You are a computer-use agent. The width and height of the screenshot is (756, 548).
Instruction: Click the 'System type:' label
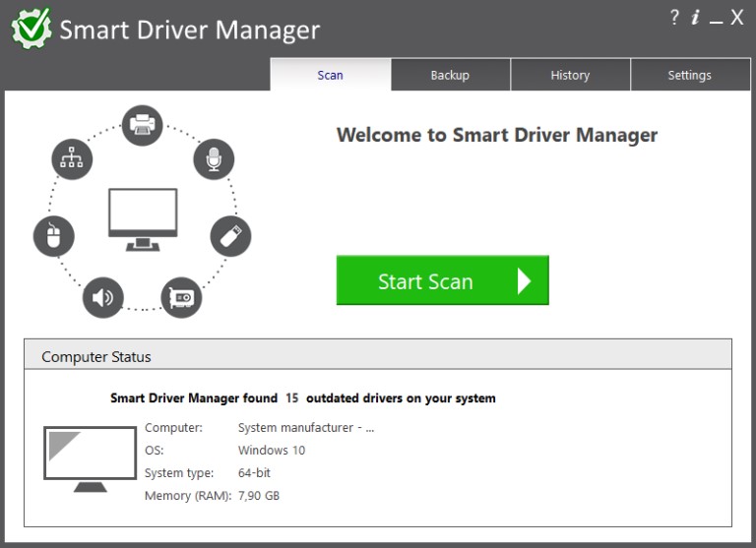tap(179, 473)
